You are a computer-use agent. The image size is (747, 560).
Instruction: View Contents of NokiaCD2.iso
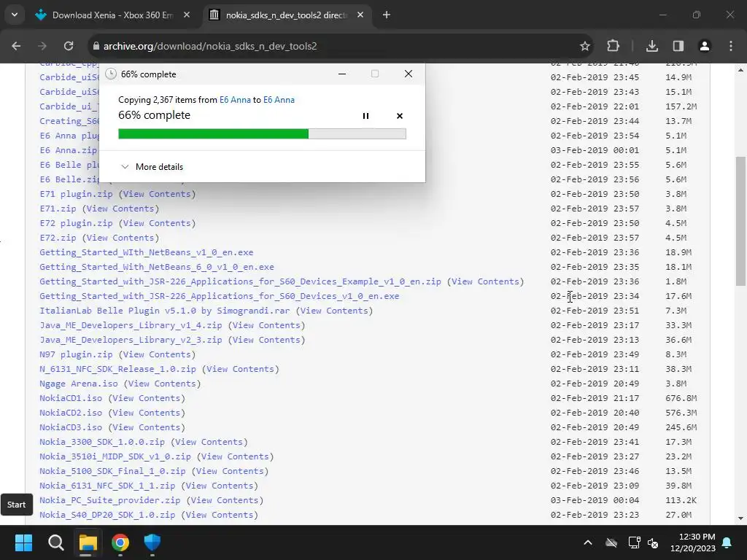click(x=146, y=413)
